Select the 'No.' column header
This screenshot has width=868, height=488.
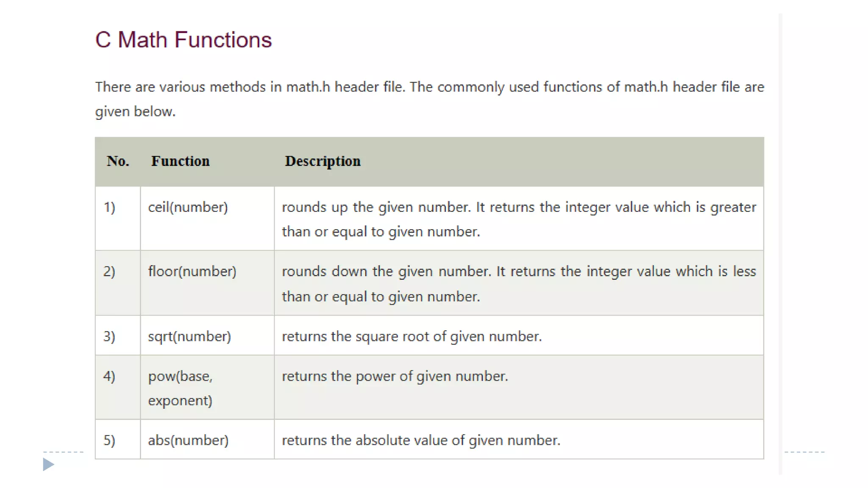(118, 161)
